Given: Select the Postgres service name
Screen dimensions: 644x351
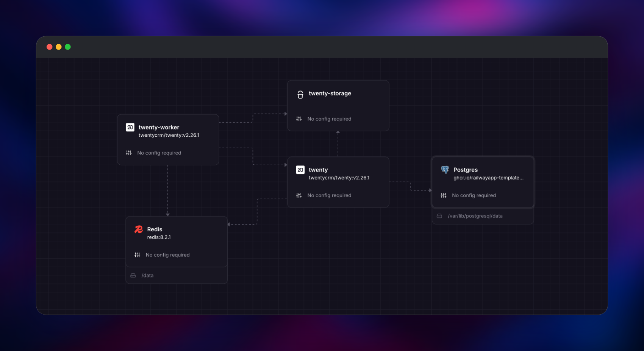Looking at the screenshot, I should tap(465, 170).
